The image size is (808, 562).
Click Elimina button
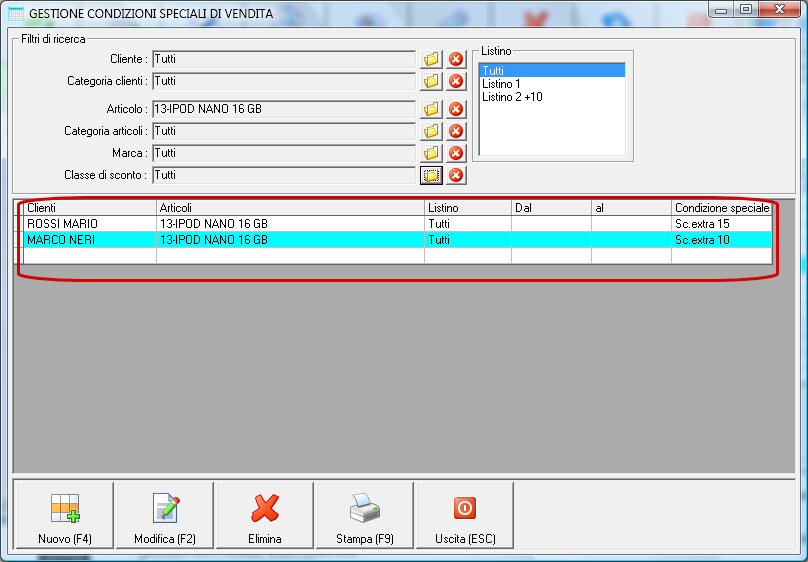[x=265, y=515]
